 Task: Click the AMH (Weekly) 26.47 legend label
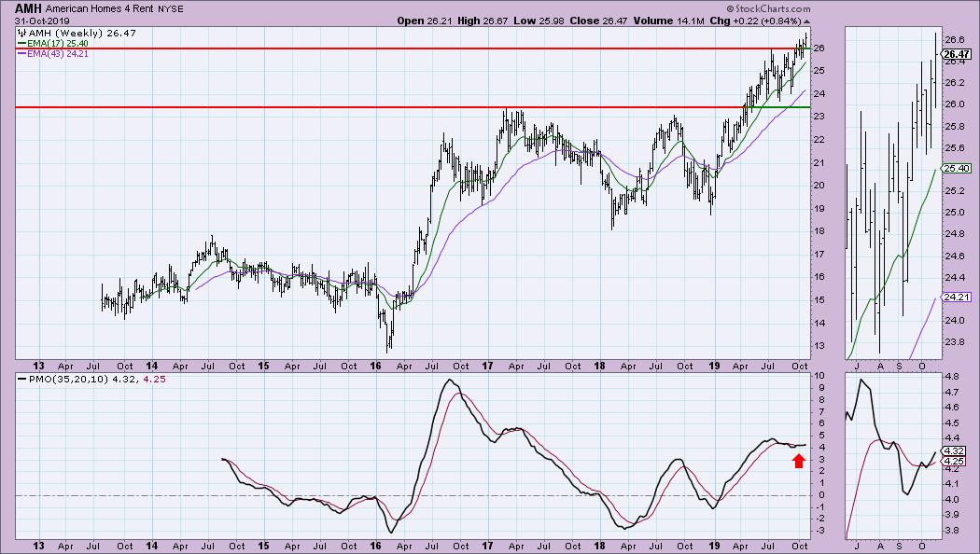click(x=81, y=33)
